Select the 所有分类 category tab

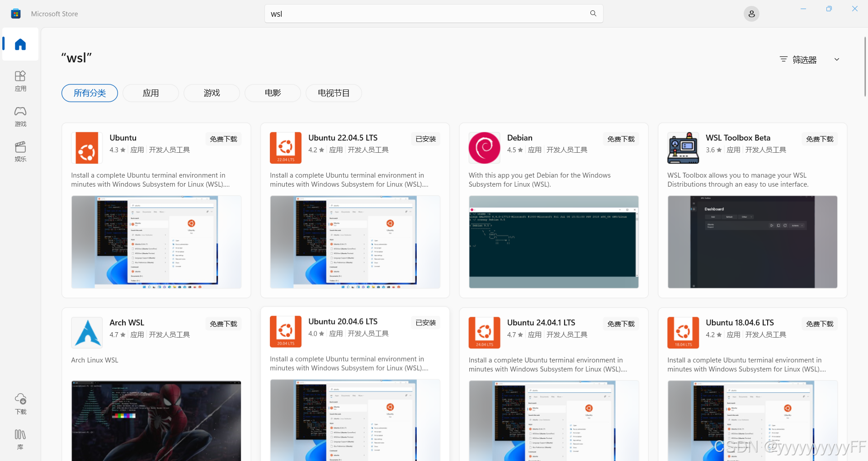point(90,93)
